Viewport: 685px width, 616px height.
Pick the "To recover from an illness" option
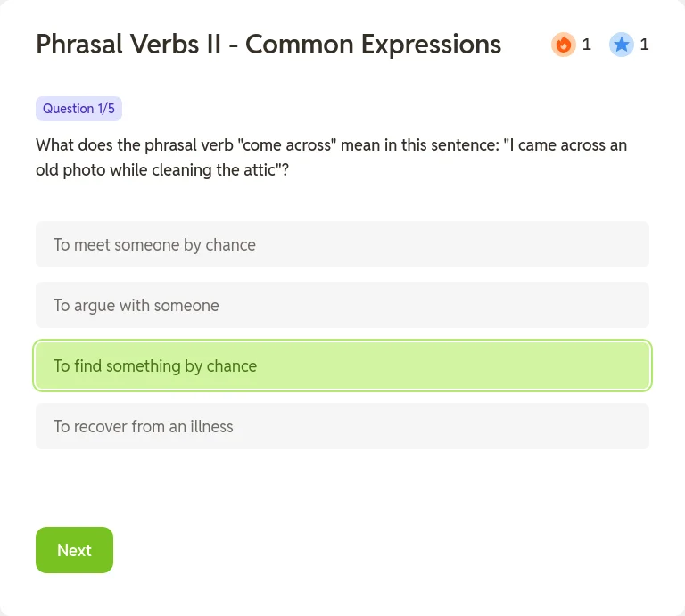(342, 426)
